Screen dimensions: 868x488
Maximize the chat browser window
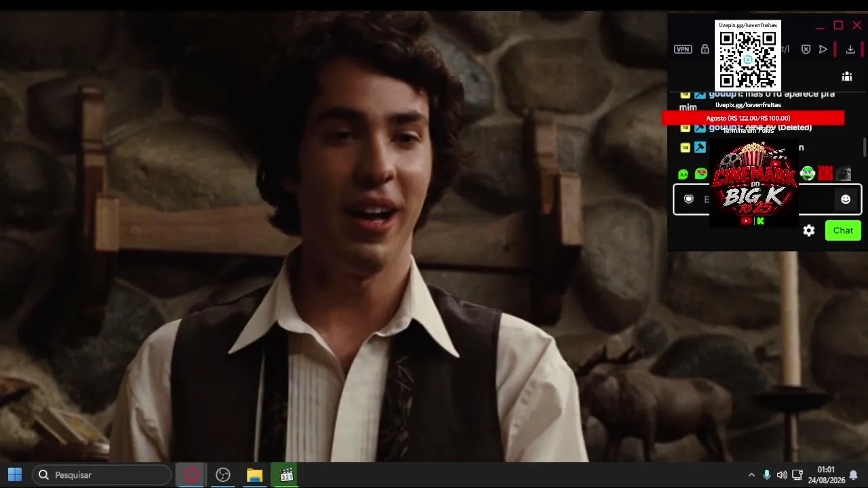838,26
